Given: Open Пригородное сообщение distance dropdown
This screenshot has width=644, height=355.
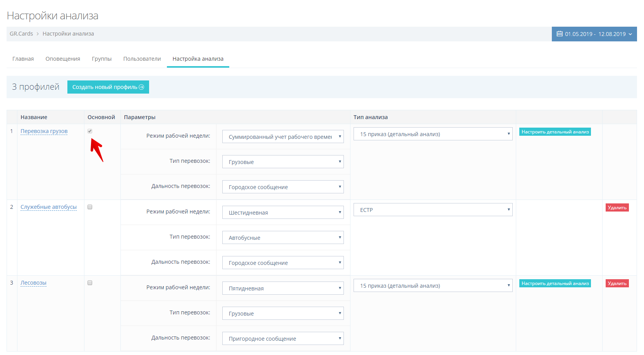Looking at the screenshot, I should pyautogui.click(x=283, y=338).
